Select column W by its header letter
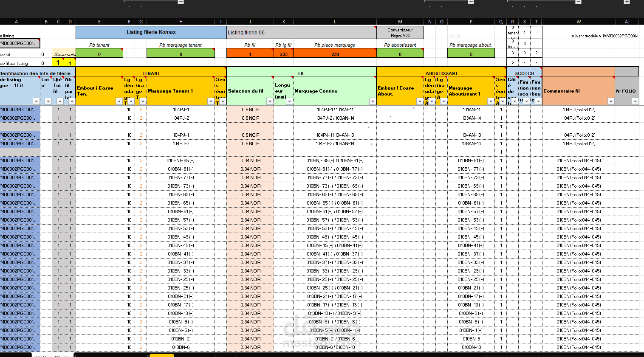The height and width of the screenshot is (357, 644). click(579, 22)
